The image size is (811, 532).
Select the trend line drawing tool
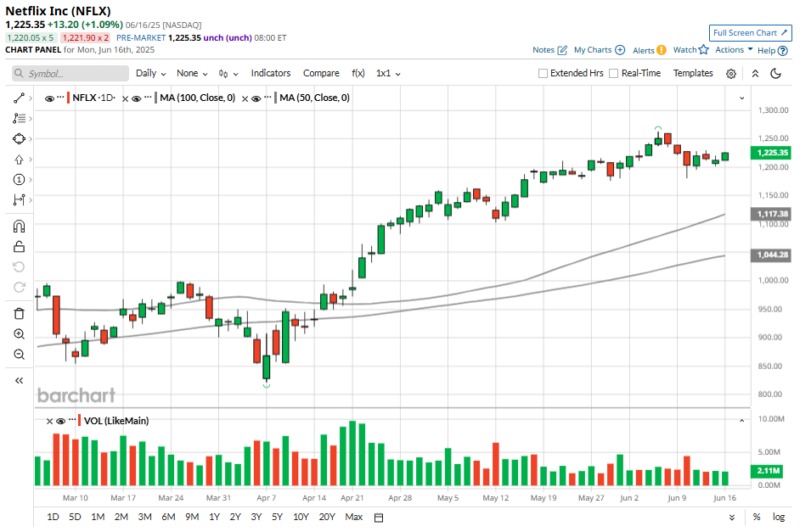(19, 98)
